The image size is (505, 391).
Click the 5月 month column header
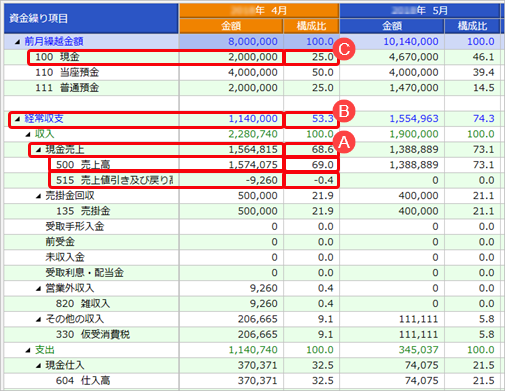(x=420, y=11)
